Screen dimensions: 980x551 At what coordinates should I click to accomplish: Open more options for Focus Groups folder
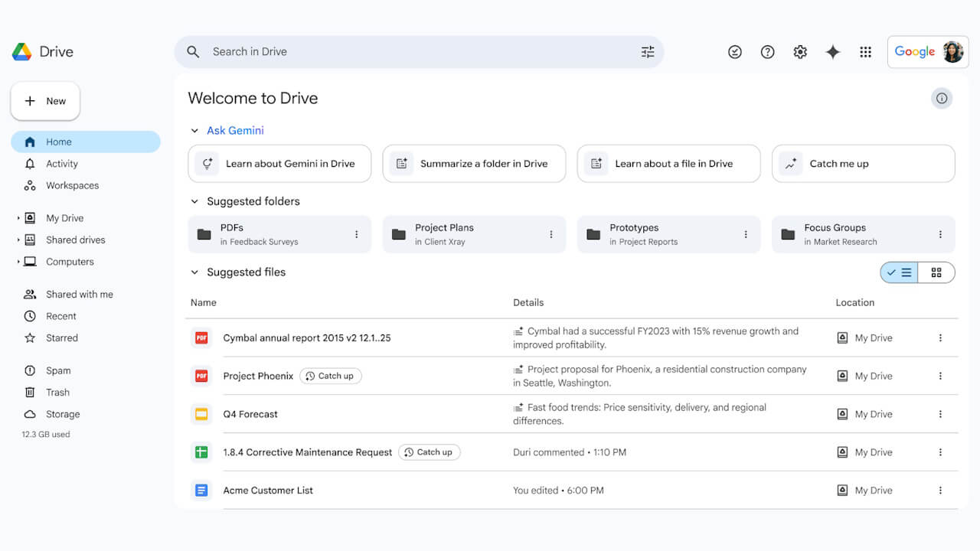(940, 234)
